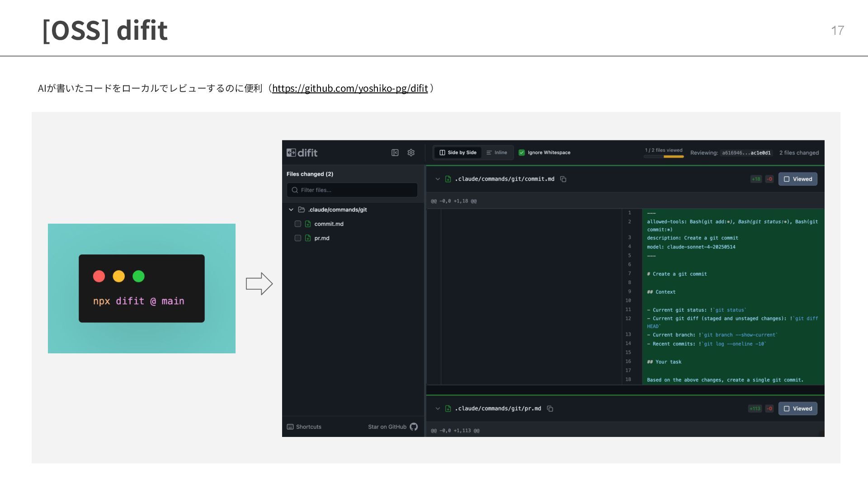Switch to Inline diff view

point(496,153)
